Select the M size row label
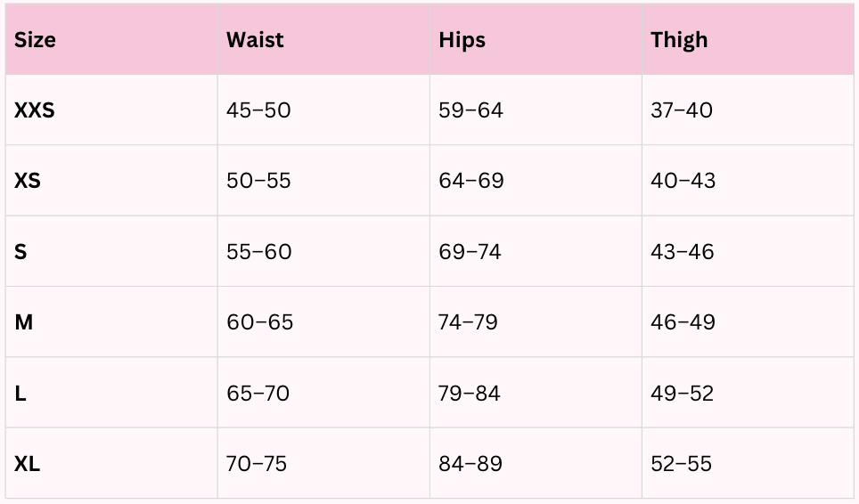 24,322
